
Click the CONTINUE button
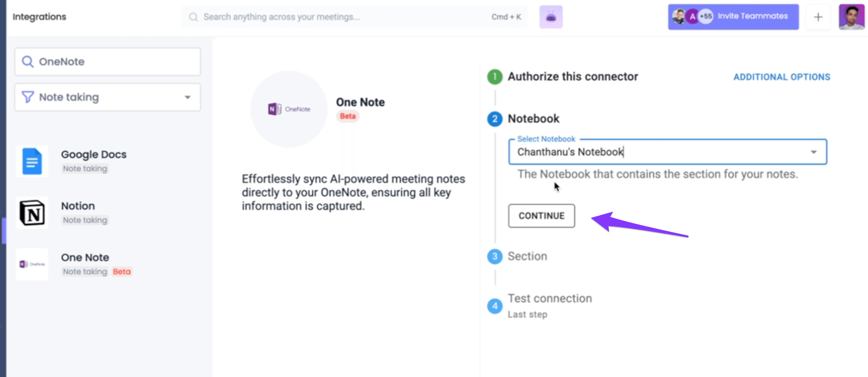tap(542, 216)
